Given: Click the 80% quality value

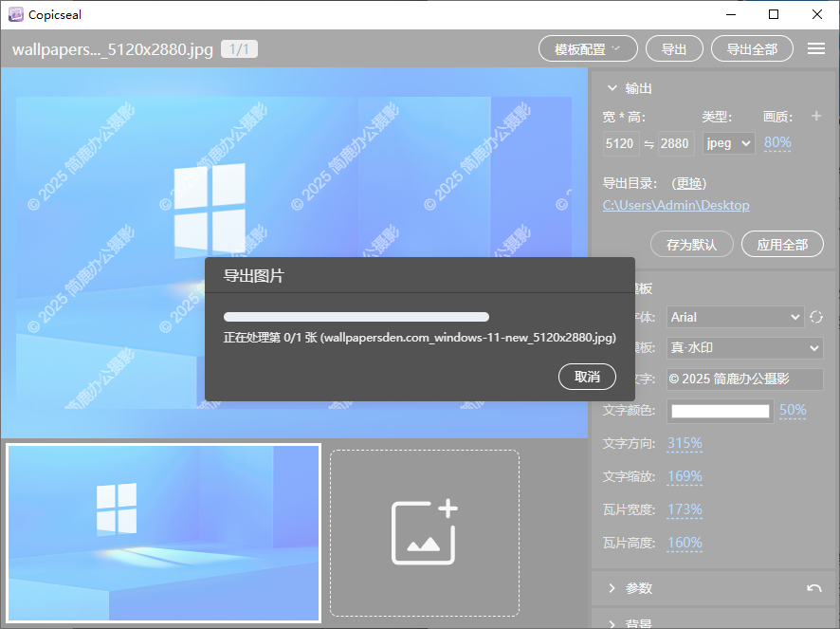Looking at the screenshot, I should pos(776,142).
